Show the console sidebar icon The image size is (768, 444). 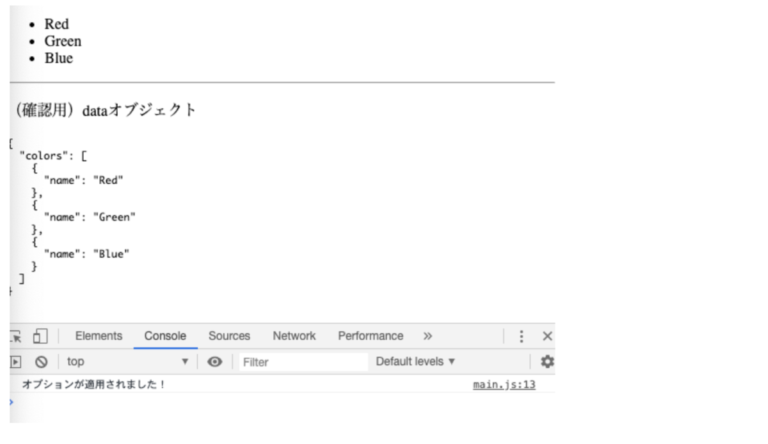(x=15, y=362)
